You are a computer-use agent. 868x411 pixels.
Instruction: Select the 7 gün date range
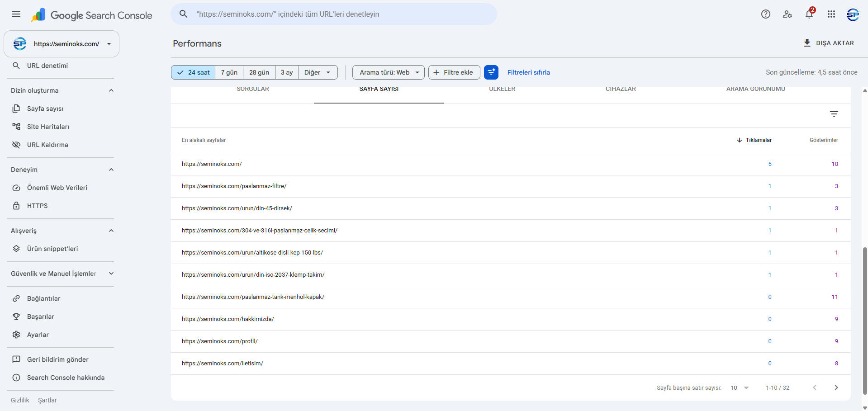[x=229, y=72]
